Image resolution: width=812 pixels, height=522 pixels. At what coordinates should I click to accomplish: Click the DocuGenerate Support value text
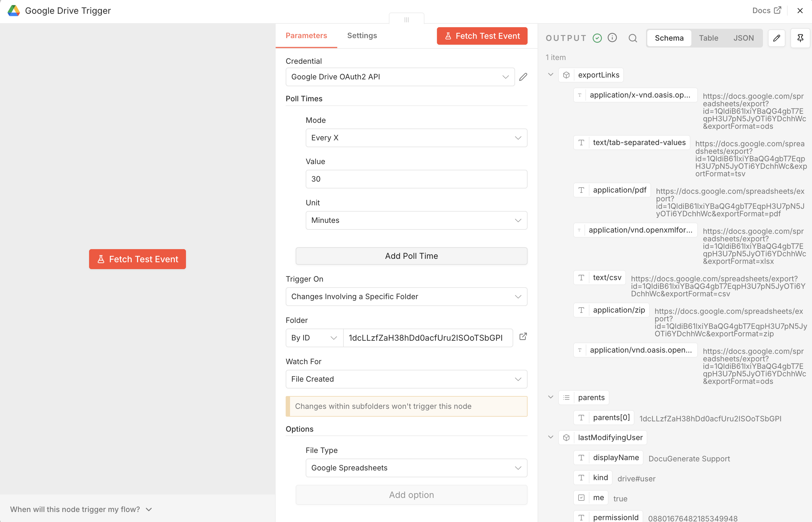click(689, 459)
